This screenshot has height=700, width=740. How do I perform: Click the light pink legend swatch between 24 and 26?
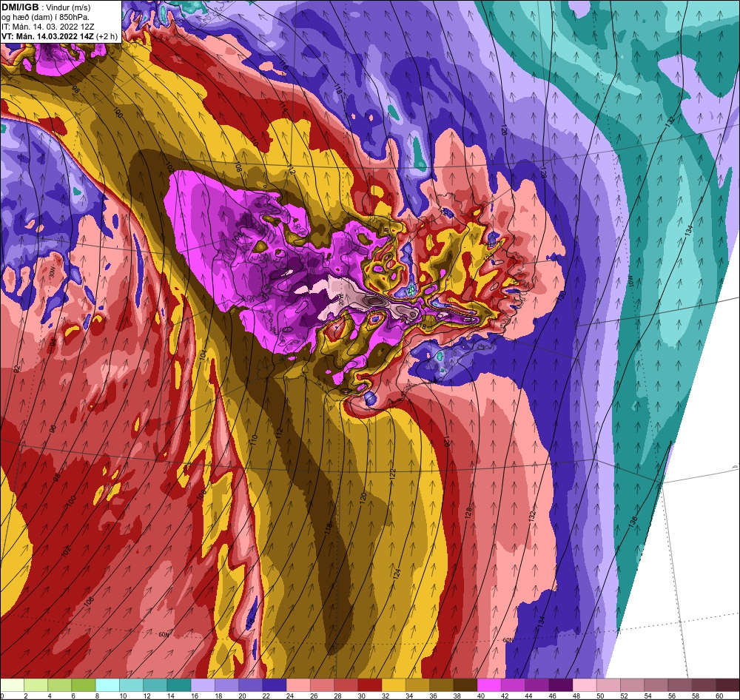click(298, 685)
